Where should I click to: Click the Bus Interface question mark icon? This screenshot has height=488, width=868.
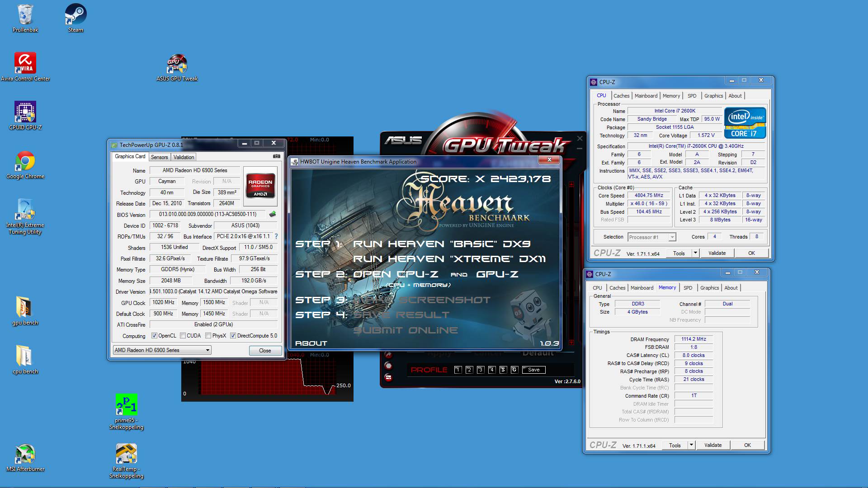tap(276, 236)
